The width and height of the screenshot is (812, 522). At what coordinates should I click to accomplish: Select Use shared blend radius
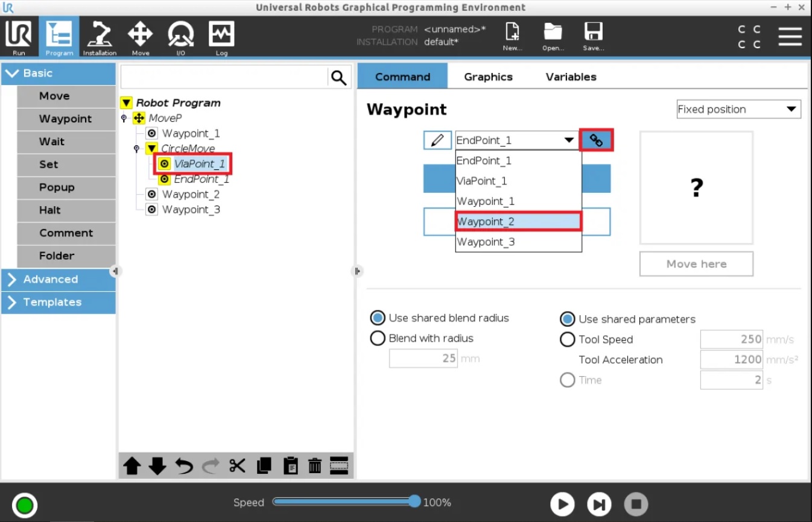click(378, 318)
